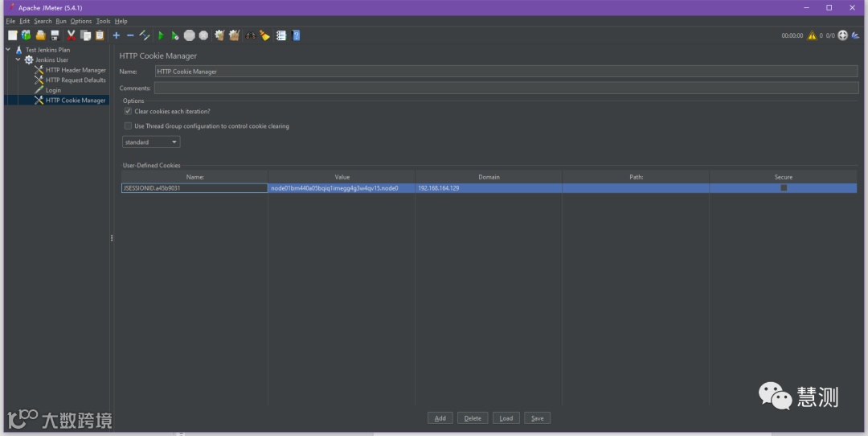Open the Run menu
Viewport: 868px width, 436px height.
[x=61, y=21]
